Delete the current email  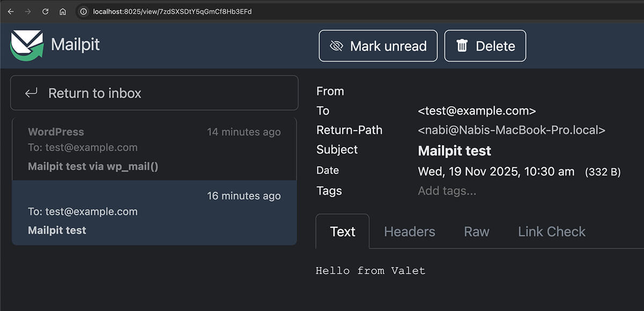(485, 46)
